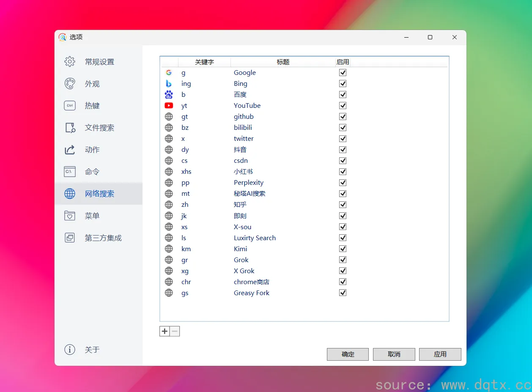This screenshot has height=392, width=532.
Task: Sort list by 关键字 column header
Action: click(204, 62)
